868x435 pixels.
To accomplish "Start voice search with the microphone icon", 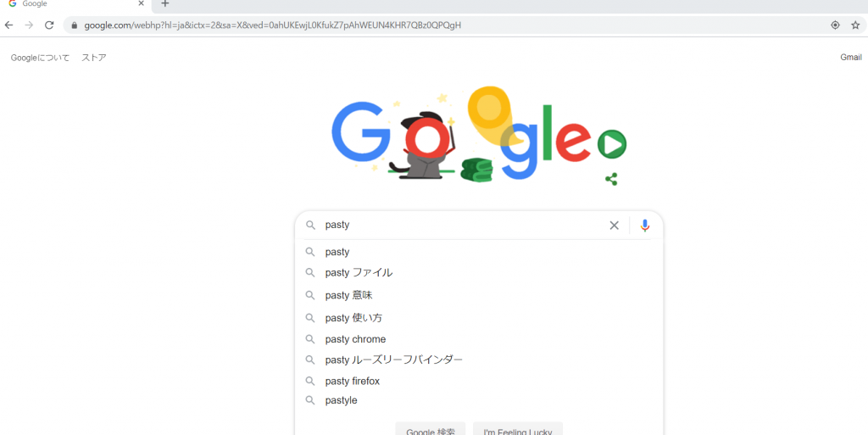I will pos(645,226).
